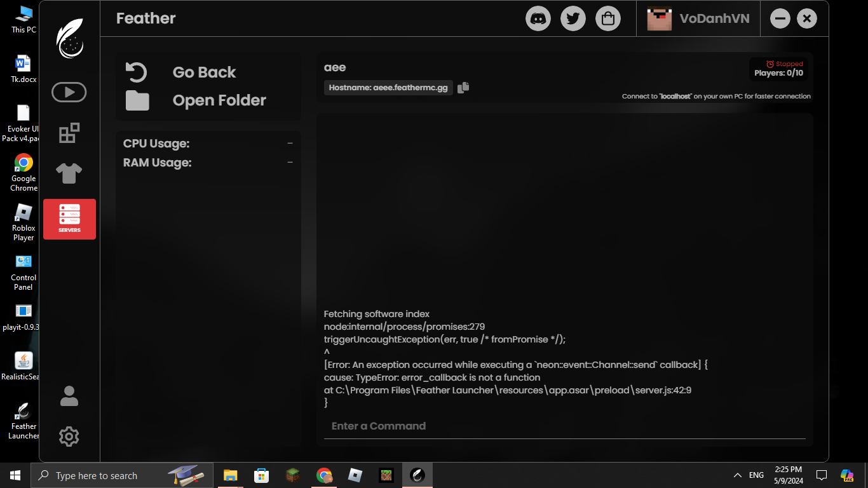Open the Feather Discord link
The image size is (868, 488).
[x=538, y=18]
